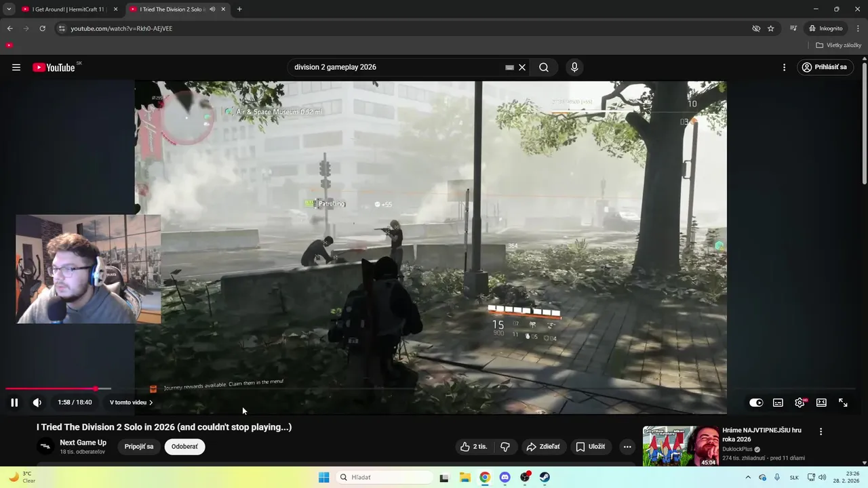Open the YouTube hamburger guide menu

tap(16, 67)
